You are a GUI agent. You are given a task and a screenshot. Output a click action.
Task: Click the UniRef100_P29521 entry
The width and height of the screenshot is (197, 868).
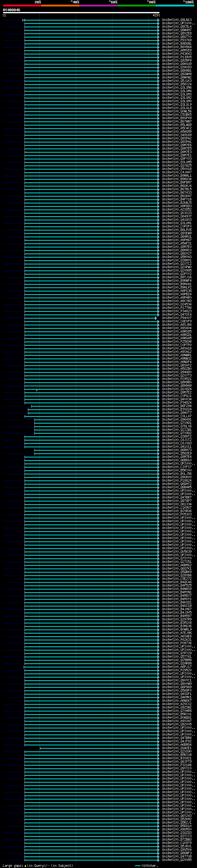(x=177, y=379)
